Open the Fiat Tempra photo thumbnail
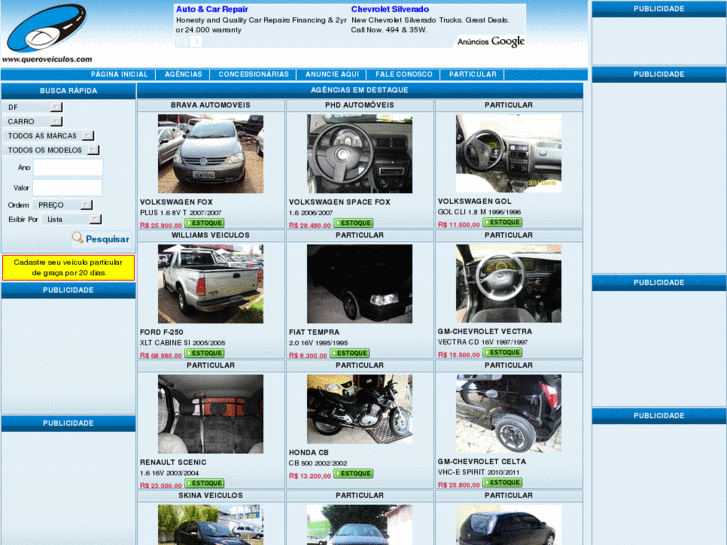 [359, 284]
